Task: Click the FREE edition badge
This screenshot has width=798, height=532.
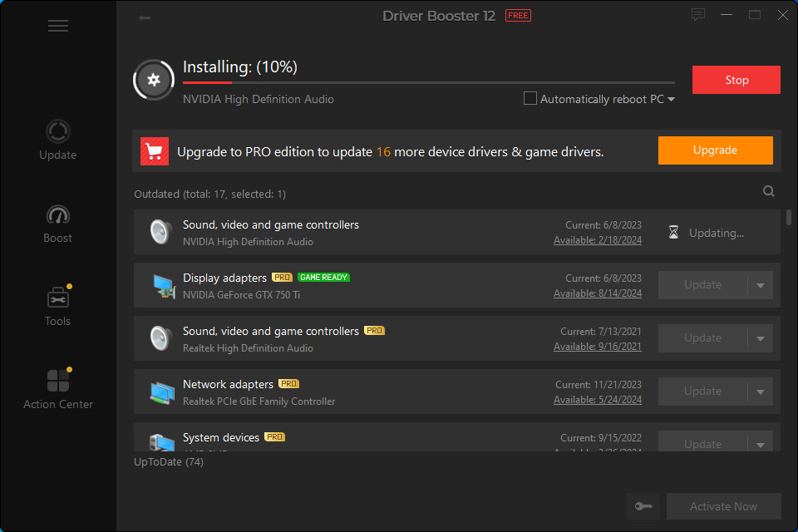Action: coord(518,16)
